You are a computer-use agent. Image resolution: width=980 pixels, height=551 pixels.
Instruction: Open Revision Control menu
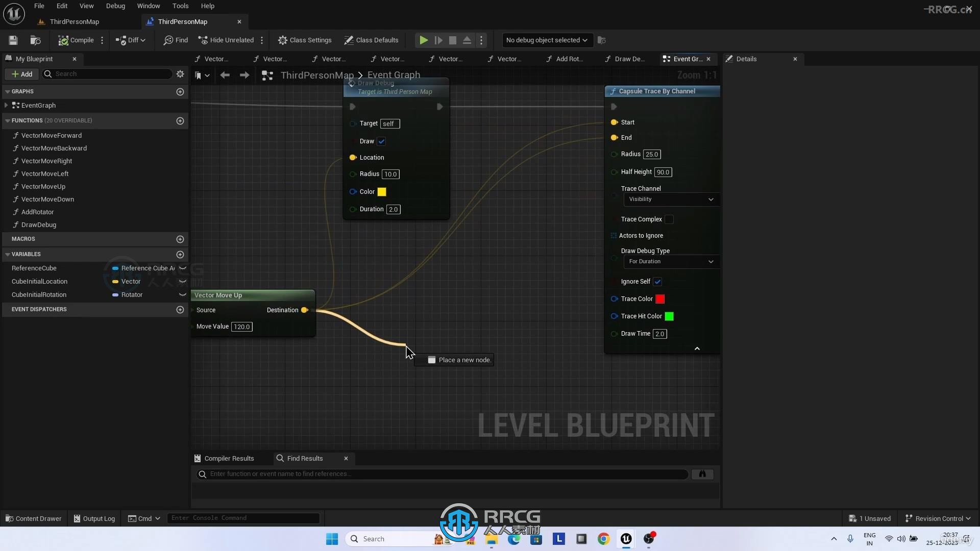[x=938, y=519]
